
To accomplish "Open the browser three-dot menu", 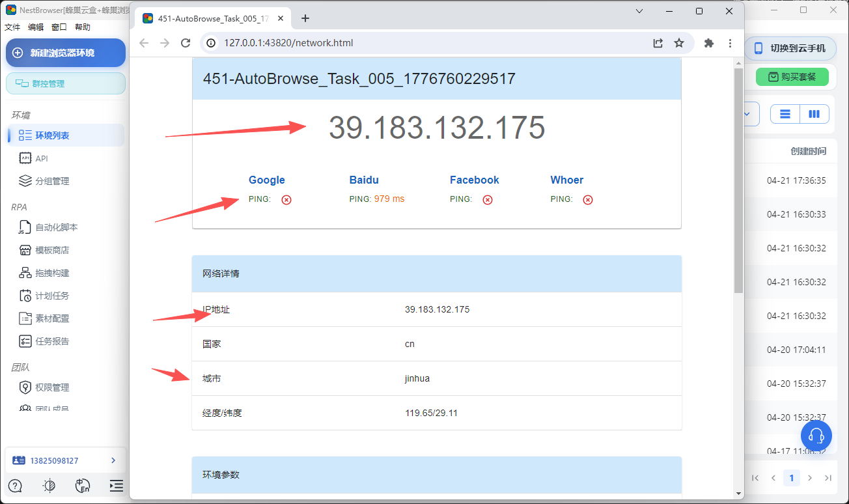I will (730, 43).
